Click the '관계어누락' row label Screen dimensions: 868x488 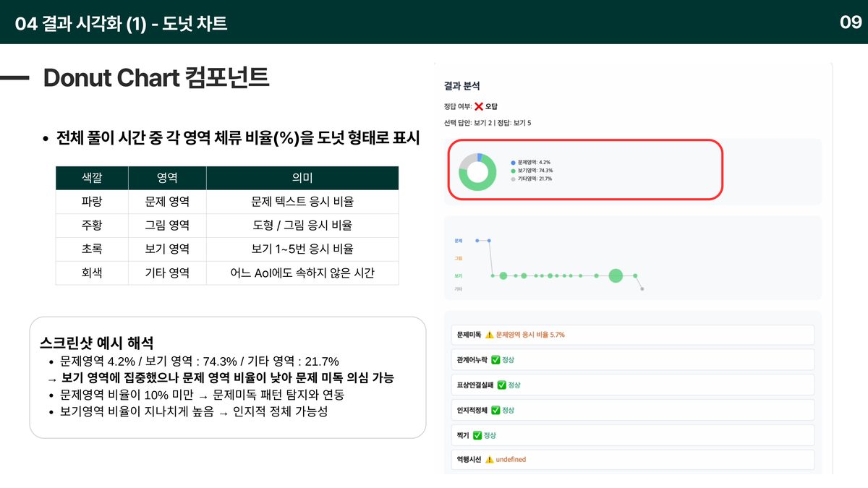click(x=472, y=359)
